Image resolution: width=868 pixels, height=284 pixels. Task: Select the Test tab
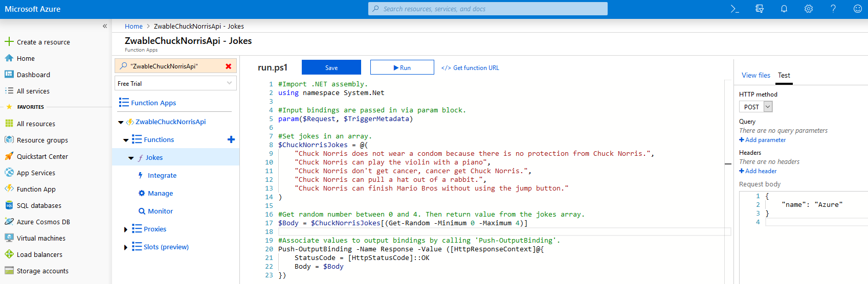click(x=784, y=75)
